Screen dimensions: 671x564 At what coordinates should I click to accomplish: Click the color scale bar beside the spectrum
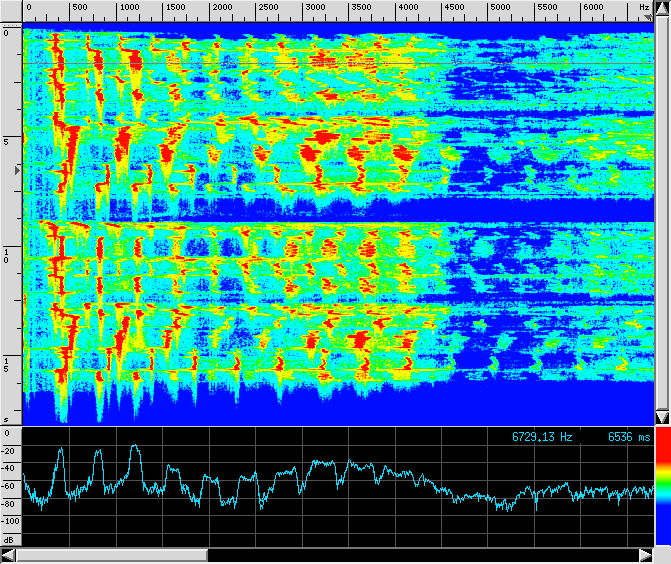662,487
